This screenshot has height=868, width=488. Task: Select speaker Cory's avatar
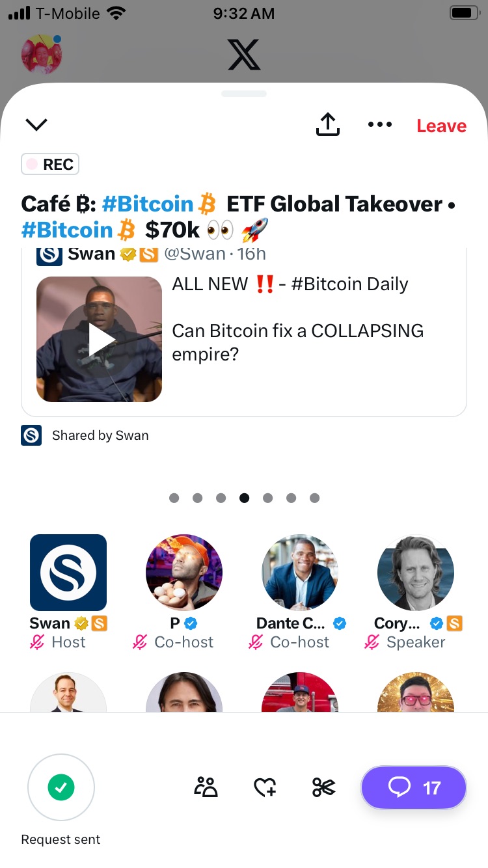(x=416, y=573)
